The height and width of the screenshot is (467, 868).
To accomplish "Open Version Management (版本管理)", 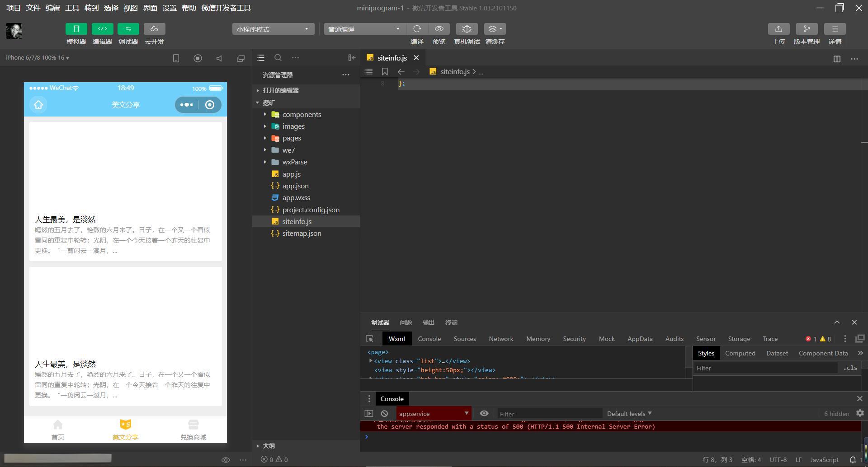I will click(x=807, y=29).
